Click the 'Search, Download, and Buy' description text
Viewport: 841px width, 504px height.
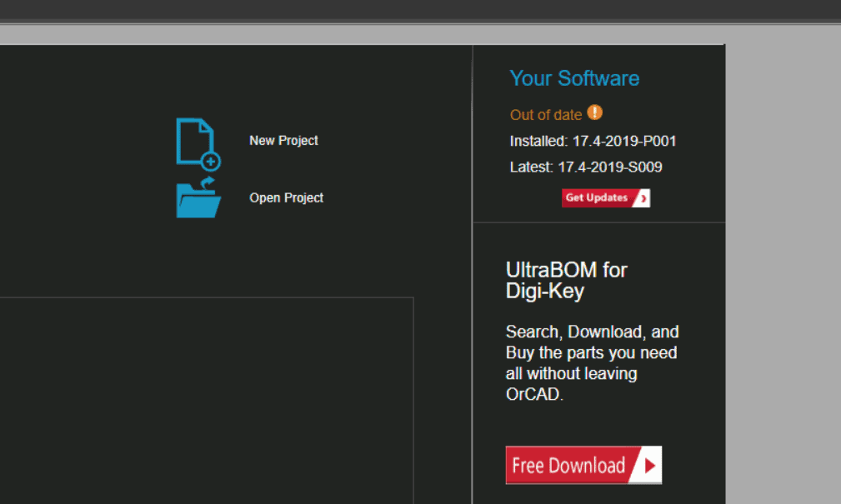[x=592, y=363]
